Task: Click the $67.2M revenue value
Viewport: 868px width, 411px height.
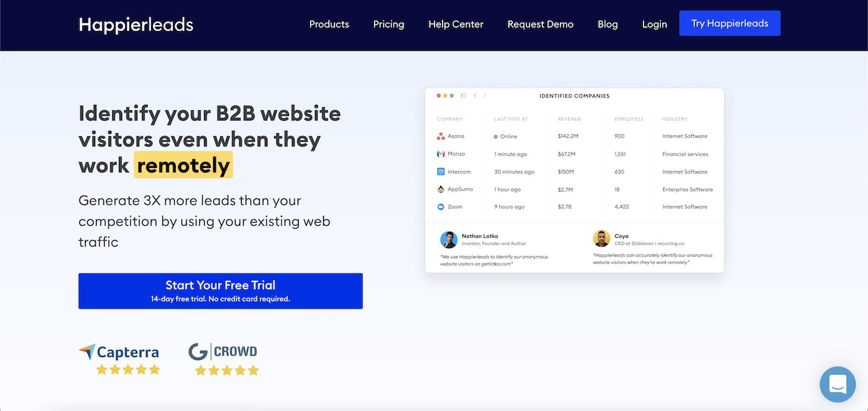Action: click(567, 154)
